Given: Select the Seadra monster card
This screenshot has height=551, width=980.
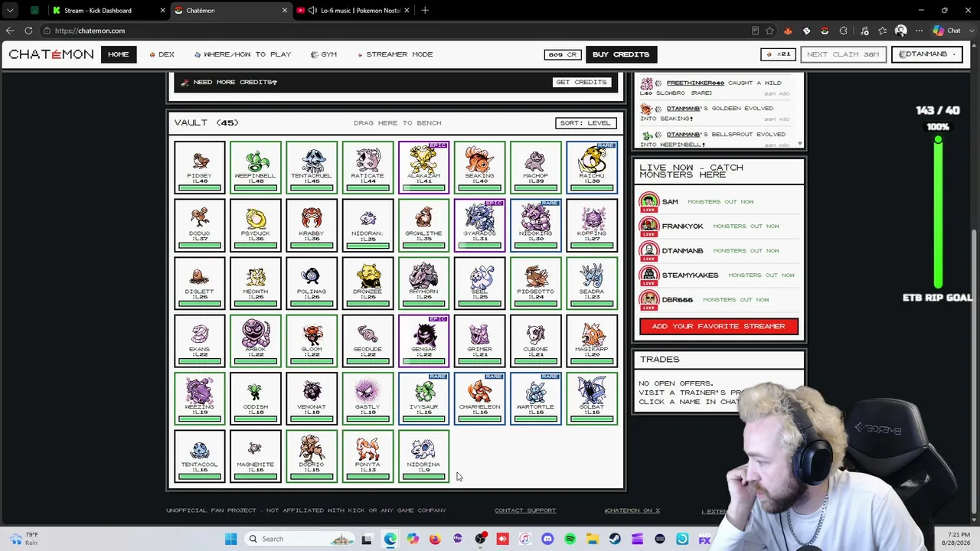Looking at the screenshot, I should [x=592, y=282].
